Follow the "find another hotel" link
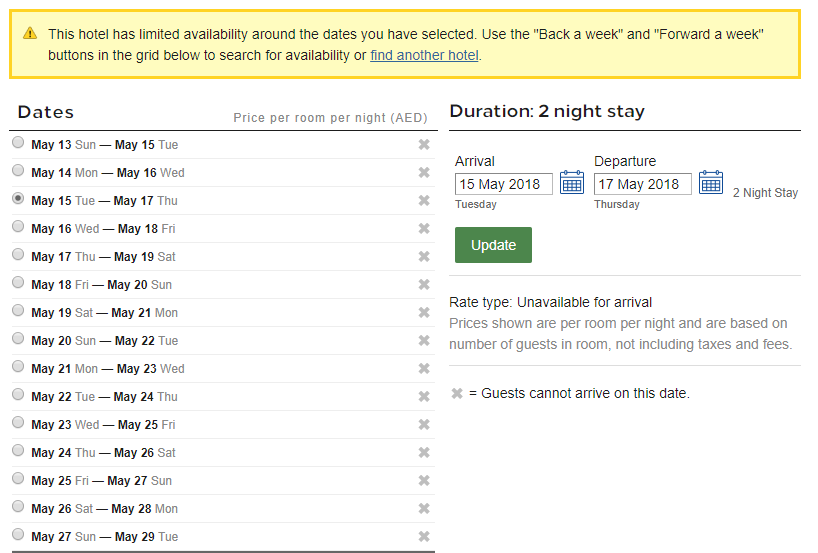The width and height of the screenshot is (818, 553). tap(424, 55)
